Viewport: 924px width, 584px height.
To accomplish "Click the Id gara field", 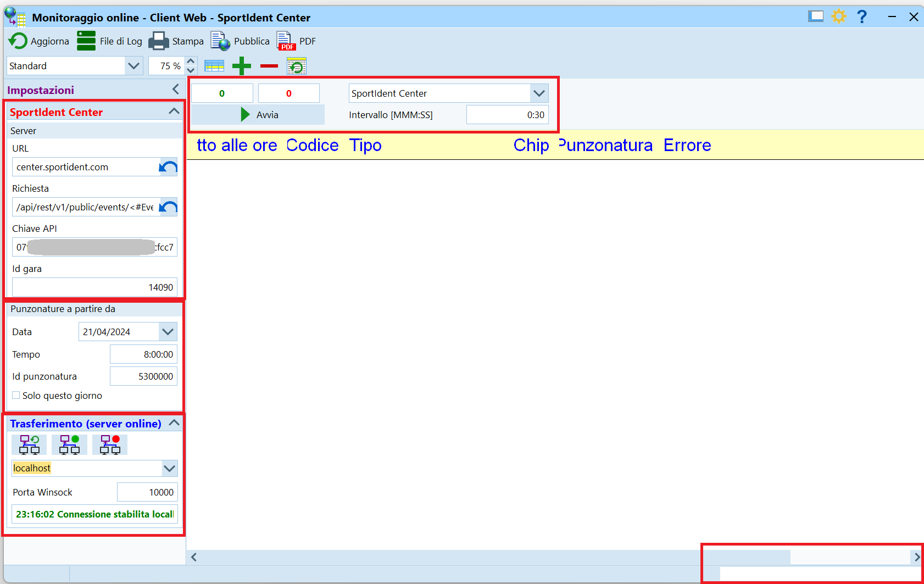I will pos(94,287).
